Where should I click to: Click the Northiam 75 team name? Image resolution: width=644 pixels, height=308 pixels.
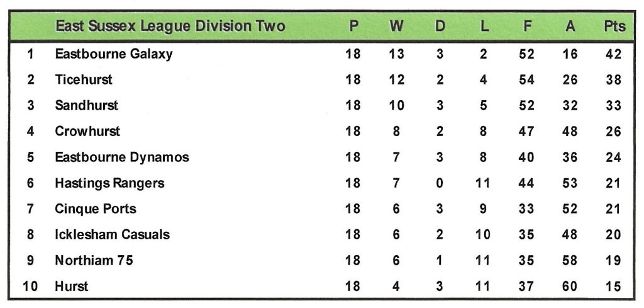pyautogui.click(x=94, y=261)
